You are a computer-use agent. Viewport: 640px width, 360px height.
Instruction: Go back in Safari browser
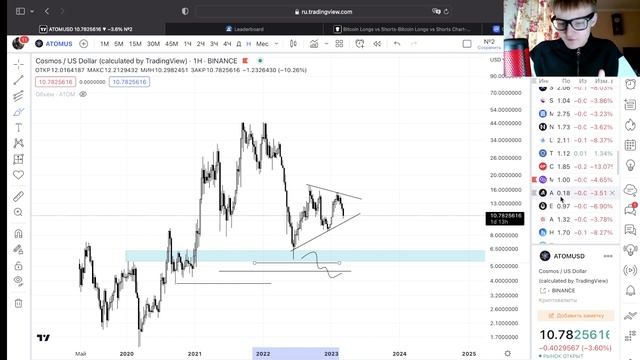[x=47, y=11]
